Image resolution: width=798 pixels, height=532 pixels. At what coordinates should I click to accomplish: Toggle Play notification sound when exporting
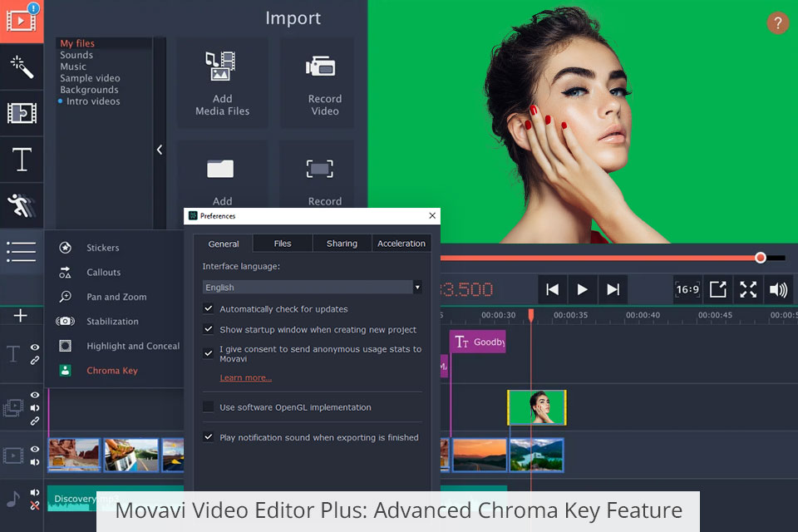coord(208,436)
